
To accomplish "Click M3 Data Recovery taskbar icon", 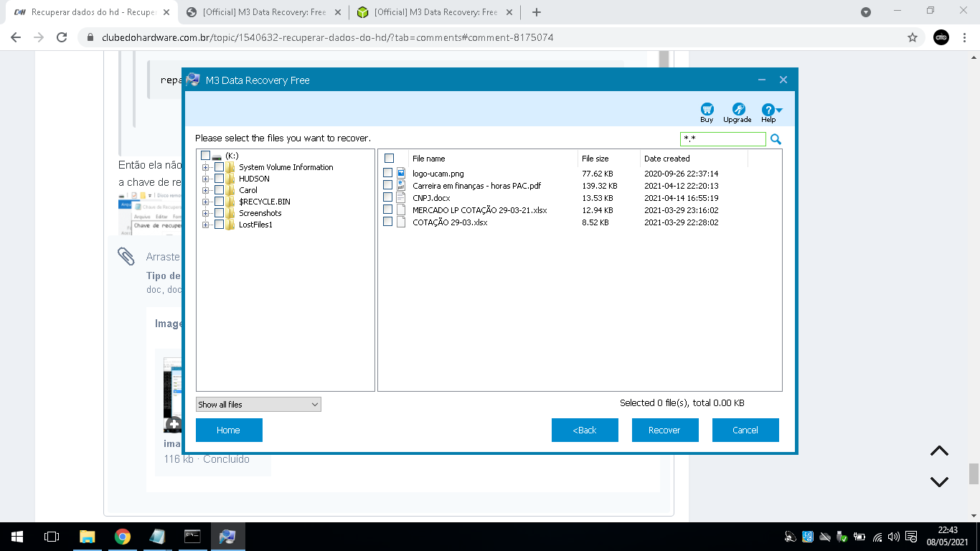I will point(227,537).
